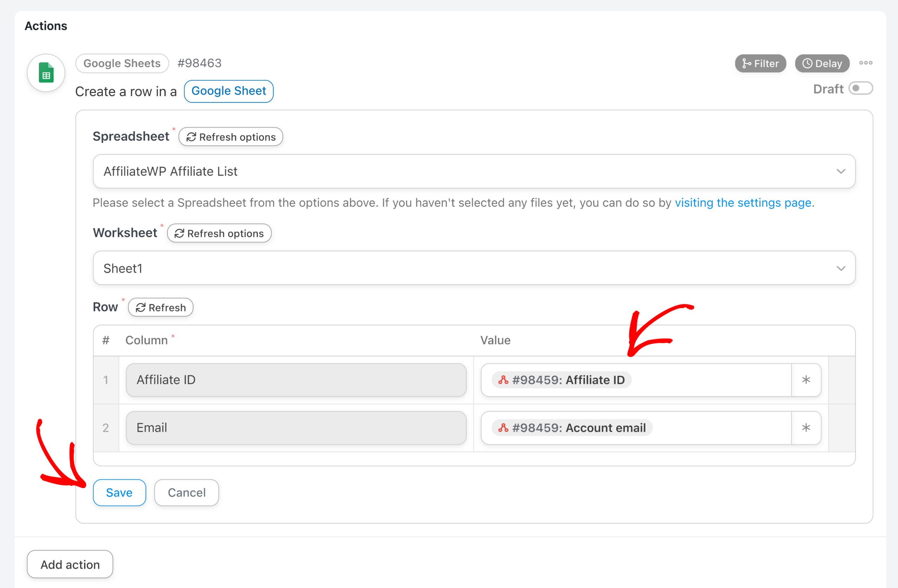Screen dimensions: 898x588
Task: Expand the Sheet1 worksheet dropdown
Action: pyautogui.click(x=474, y=268)
